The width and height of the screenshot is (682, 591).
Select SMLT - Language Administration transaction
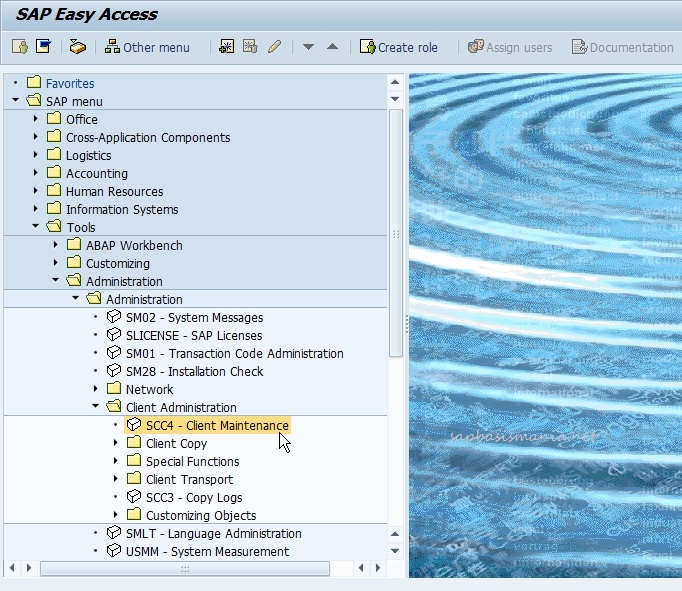pyautogui.click(x=214, y=533)
